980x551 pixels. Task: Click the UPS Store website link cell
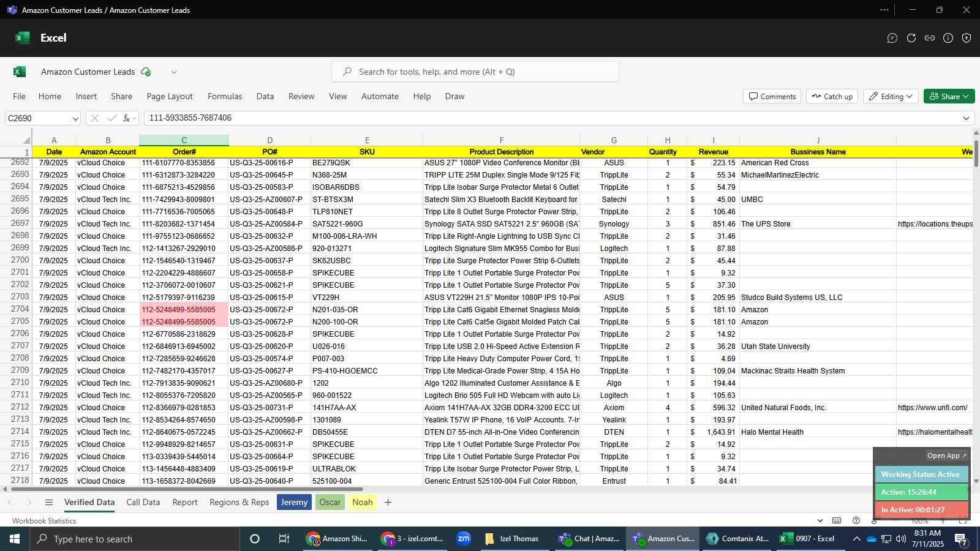935,224
